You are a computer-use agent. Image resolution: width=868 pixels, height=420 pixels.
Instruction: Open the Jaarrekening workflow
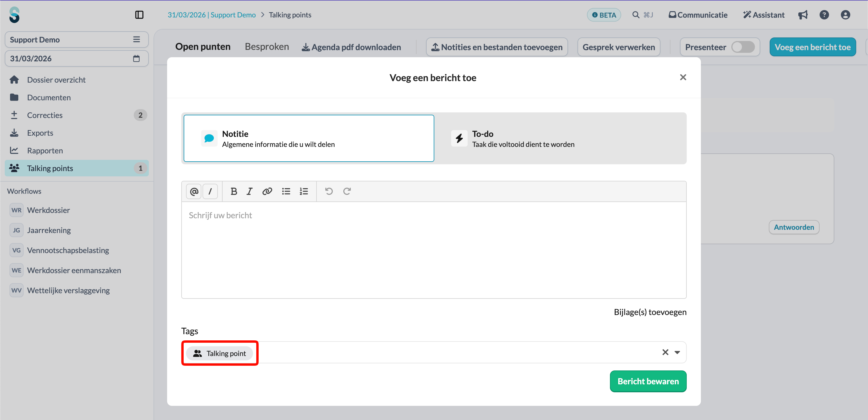click(77, 230)
